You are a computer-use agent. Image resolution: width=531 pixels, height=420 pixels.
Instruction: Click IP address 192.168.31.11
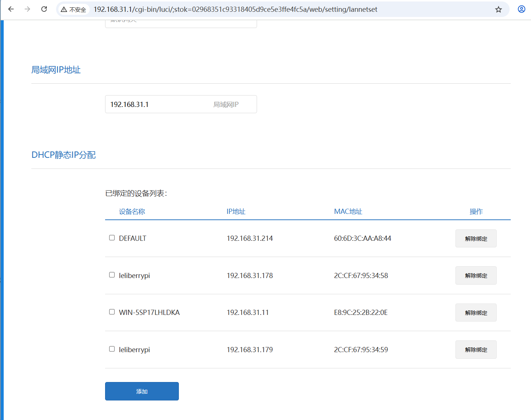click(248, 313)
